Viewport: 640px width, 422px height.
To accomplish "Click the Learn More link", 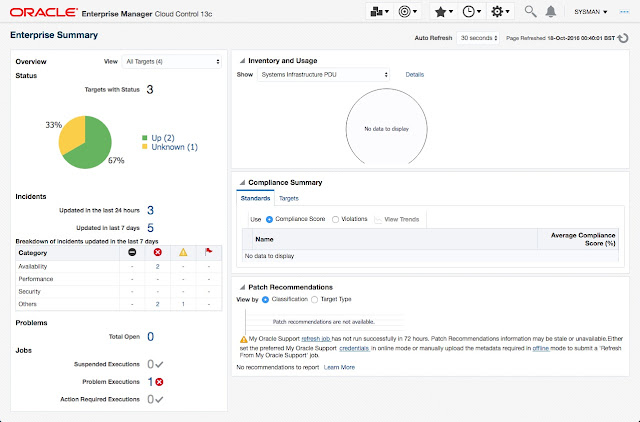I will (x=339, y=367).
